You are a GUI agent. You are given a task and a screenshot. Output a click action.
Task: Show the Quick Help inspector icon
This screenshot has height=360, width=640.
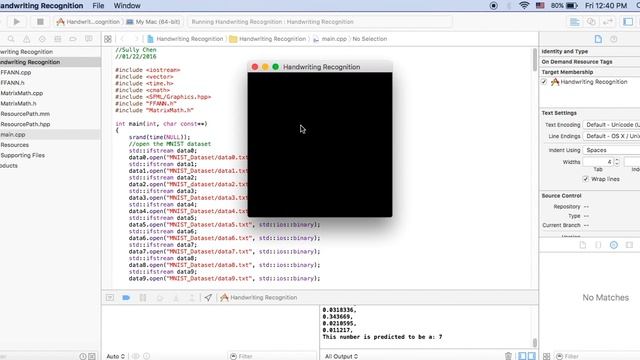tap(613, 39)
